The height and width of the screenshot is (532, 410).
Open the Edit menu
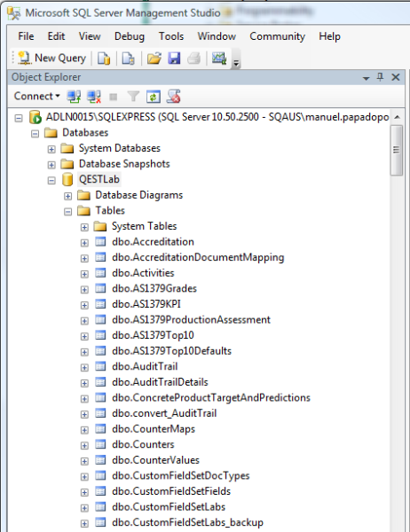point(56,36)
